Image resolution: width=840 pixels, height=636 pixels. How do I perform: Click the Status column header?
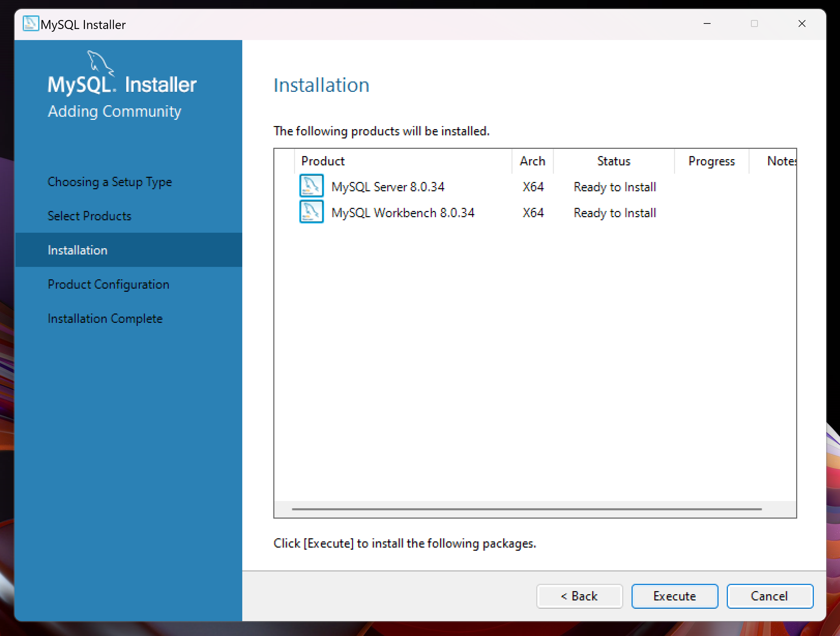pos(613,161)
